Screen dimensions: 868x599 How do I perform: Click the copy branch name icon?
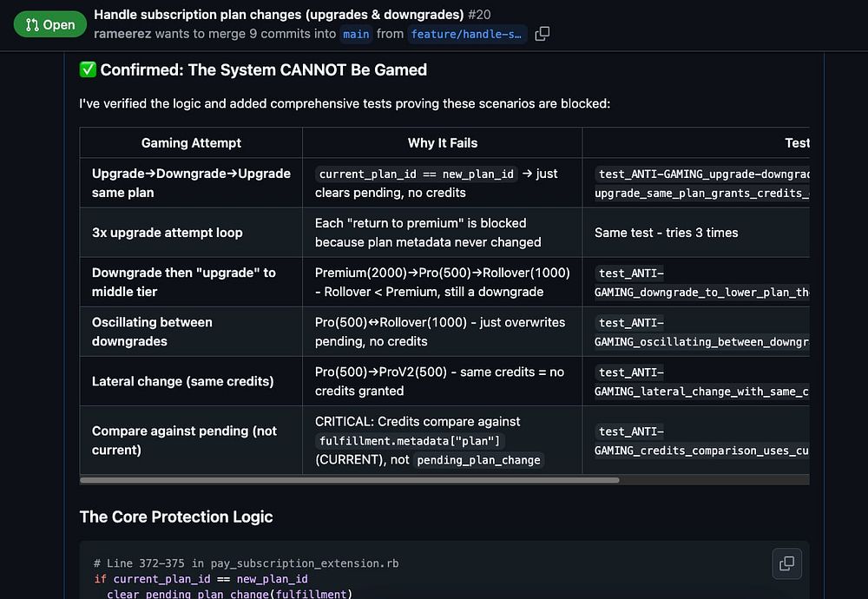click(x=542, y=34)
